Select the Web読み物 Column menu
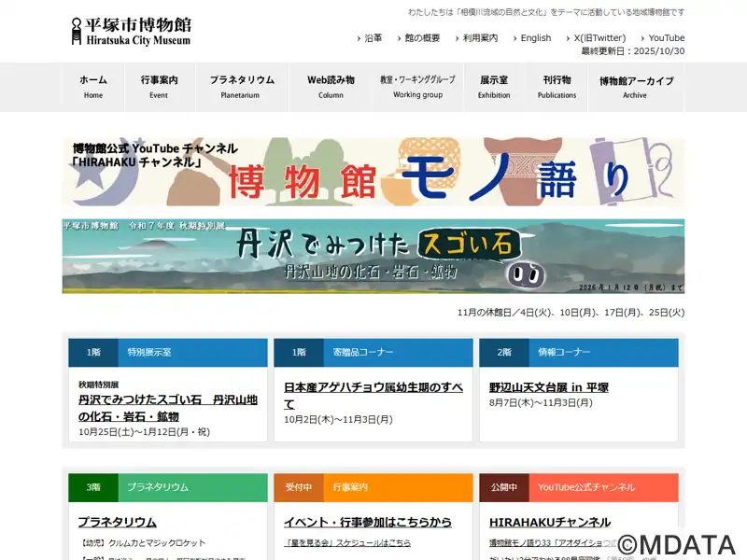Image resolution: width=747 pixels, height=560 pixels. pyautogui.click(x=331, y=87)
